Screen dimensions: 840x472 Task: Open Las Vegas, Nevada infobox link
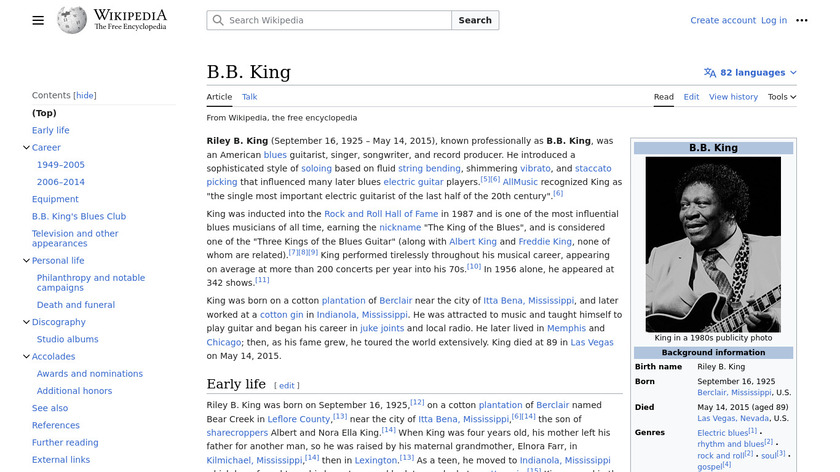pos(733,418)
